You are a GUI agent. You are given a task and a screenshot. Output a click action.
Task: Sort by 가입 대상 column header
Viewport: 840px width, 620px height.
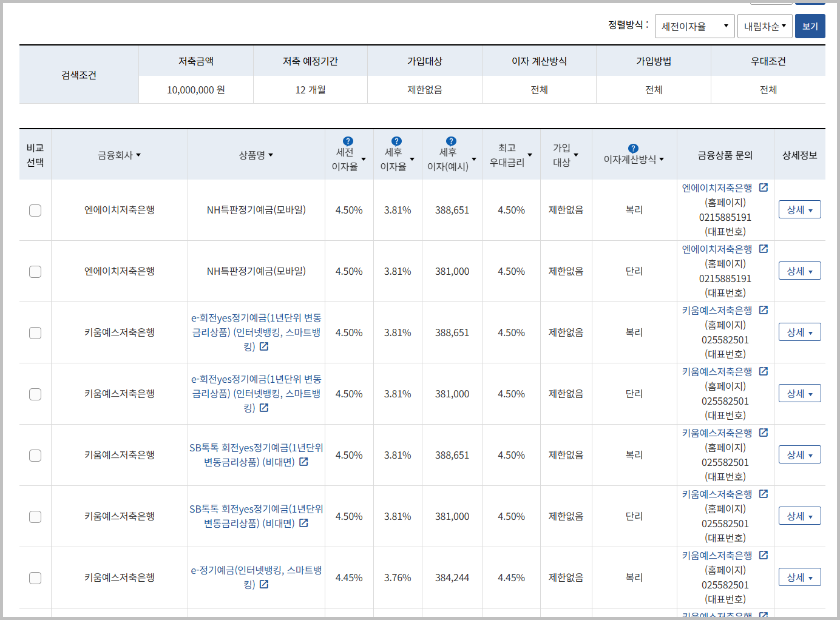tap(566, 155)
